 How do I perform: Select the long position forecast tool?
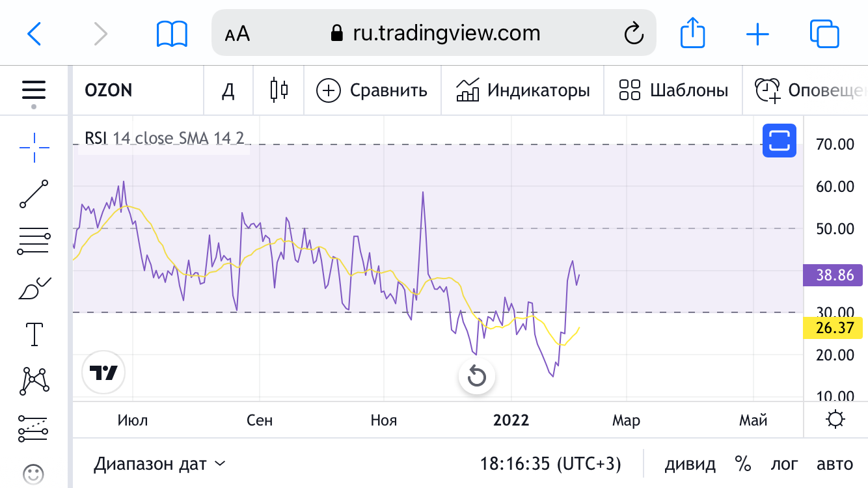tap(34, 427)
